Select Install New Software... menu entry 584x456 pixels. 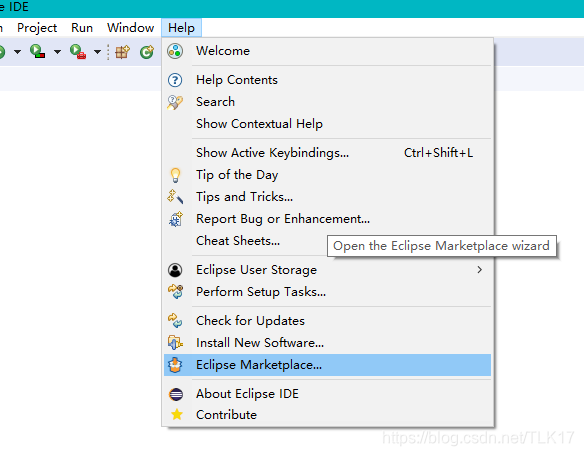[x=327, y=343]
